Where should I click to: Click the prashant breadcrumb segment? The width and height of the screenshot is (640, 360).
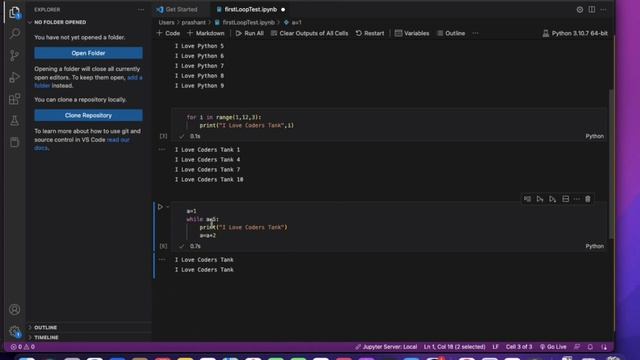193,22
